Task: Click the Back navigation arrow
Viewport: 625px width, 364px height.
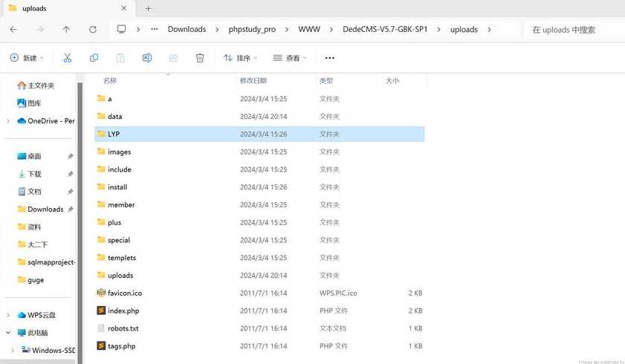Action: pyautogui.click(x=13, y=30)
